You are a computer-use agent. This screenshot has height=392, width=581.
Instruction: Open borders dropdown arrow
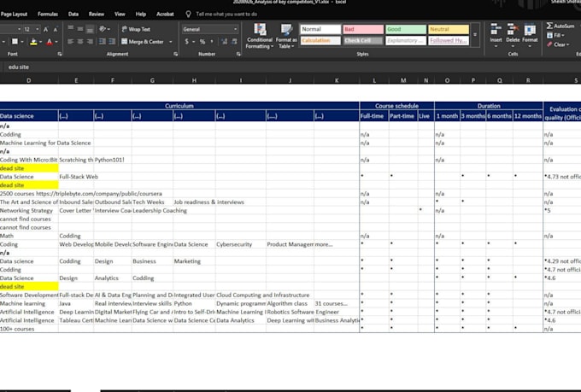[x=22, y=42]
